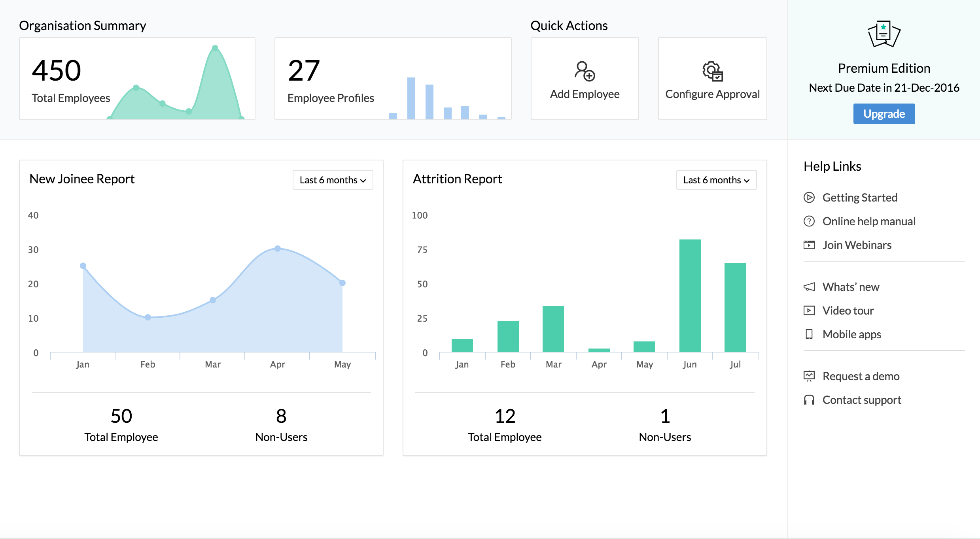Click the Contact support headset icon
Viewport: 980px width, 539px height.
coord(809,400)
